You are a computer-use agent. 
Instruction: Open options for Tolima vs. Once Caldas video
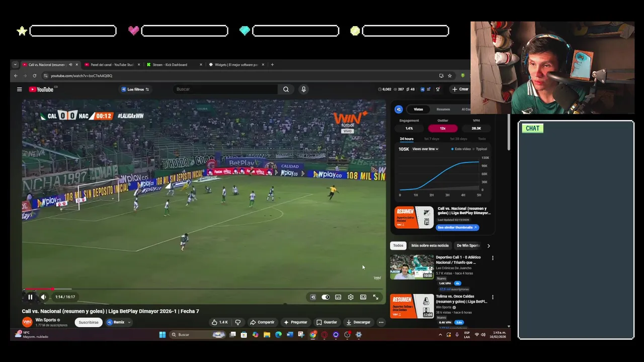click(x=493, y=297)
